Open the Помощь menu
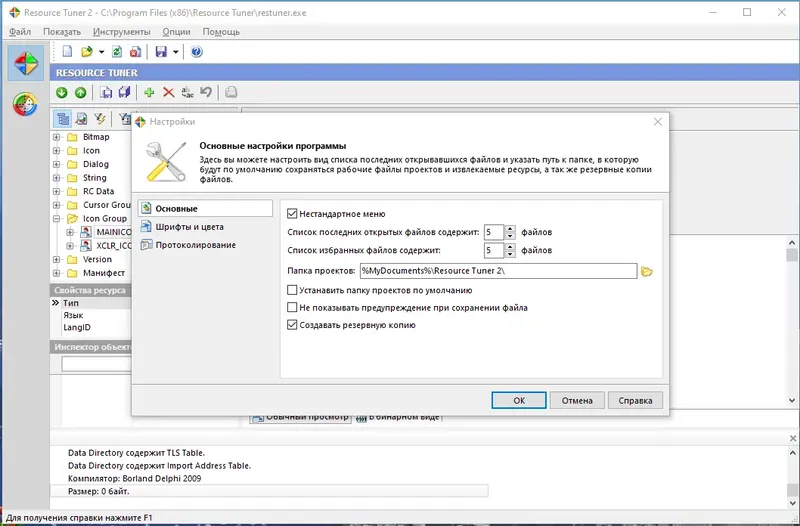Image resolution: width=800 pixels, height=526 pixels. pyautogui.click(x=221, y=32)
